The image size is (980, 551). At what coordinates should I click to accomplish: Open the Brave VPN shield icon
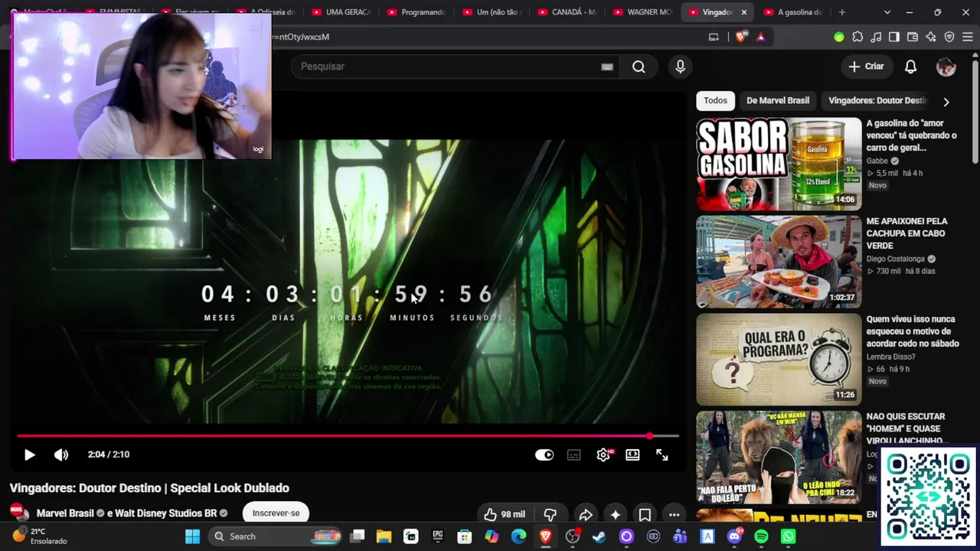(949, 37)
